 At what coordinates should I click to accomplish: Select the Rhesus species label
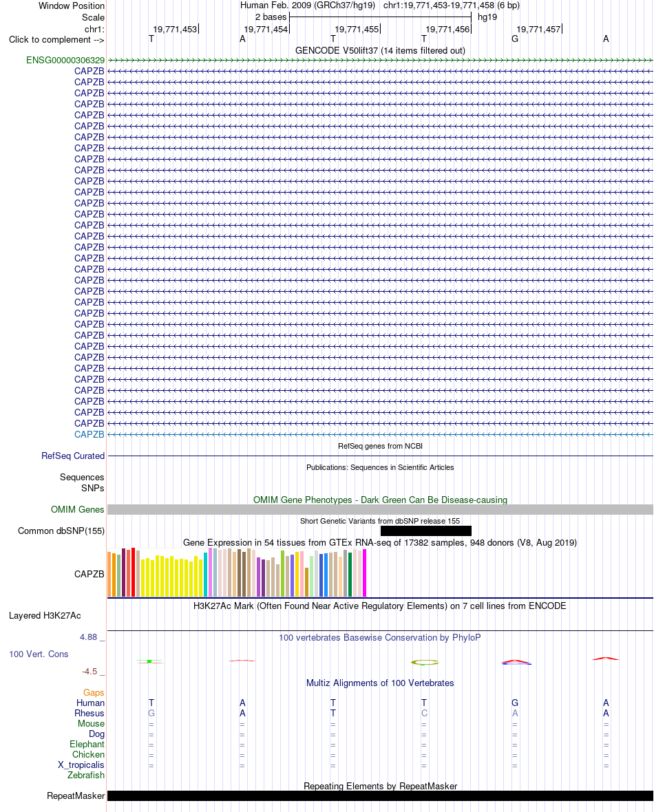[89, 713]
